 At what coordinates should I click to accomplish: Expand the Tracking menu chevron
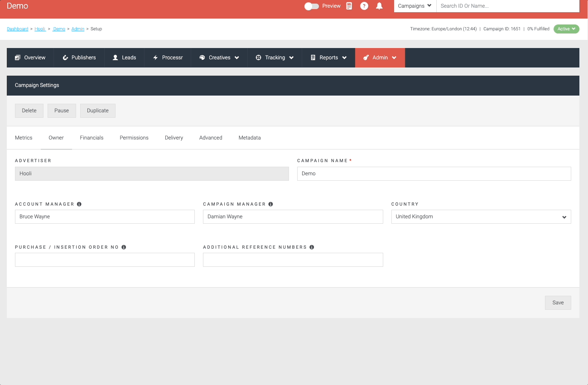click(291, 58)
